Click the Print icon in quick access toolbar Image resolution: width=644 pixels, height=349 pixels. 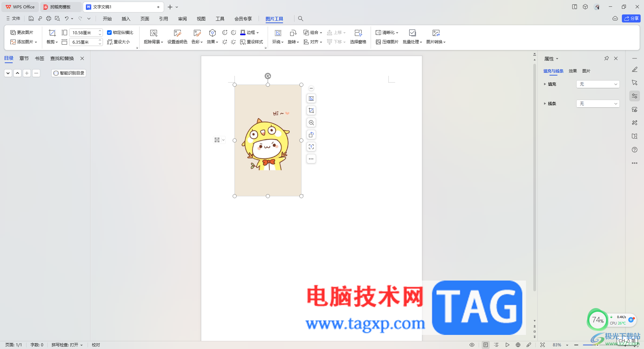pyautogui.click(x=49, y=18)
